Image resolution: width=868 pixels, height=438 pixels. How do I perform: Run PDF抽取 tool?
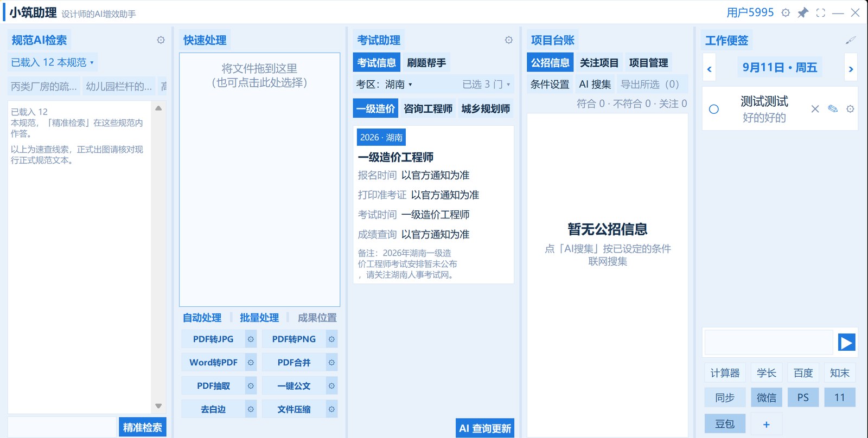[213, 385]
